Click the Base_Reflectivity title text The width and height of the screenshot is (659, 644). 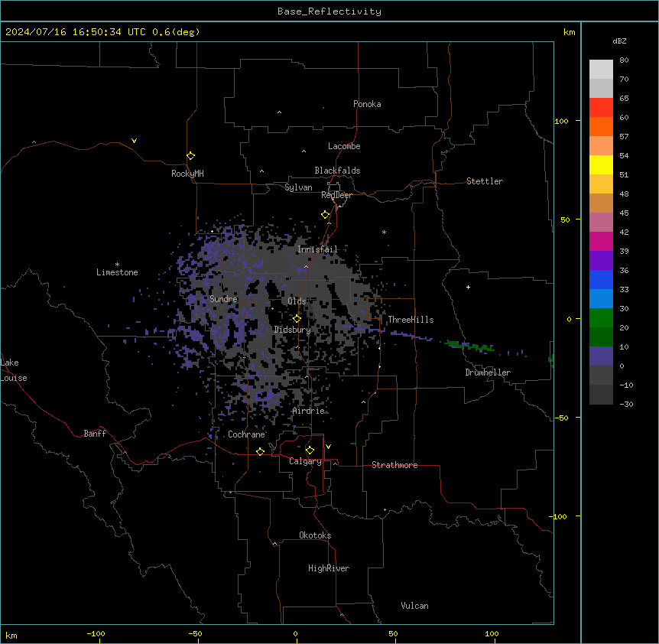[x=329, y=11]
